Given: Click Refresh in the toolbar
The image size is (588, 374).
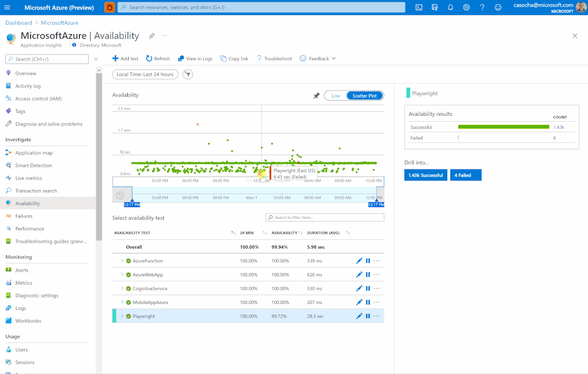Looking at the screenshot, I should point(158,58).
